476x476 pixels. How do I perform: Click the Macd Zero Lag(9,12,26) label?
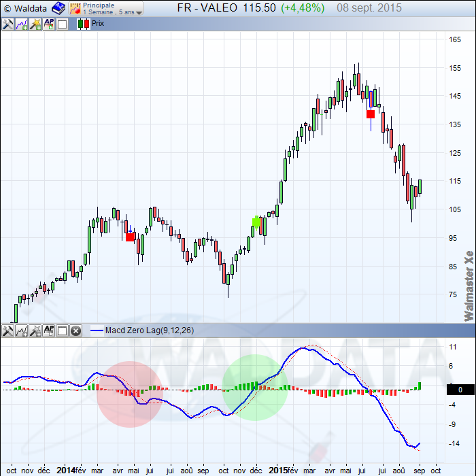pos(150,330)
